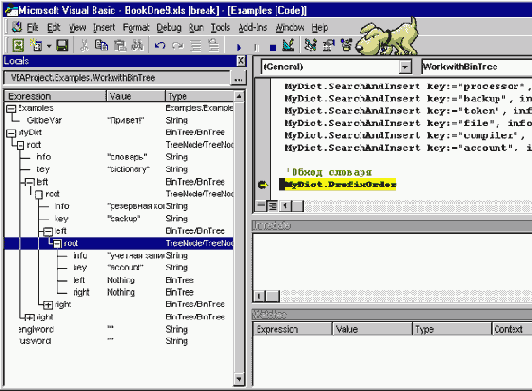The width and height of the screenshot is (532, 391).
Task: Open the Run menu
Action: coord(196,27)
